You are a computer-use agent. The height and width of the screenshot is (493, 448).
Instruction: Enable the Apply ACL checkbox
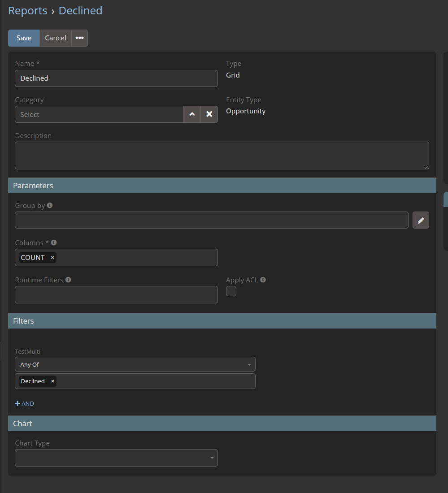231,291
